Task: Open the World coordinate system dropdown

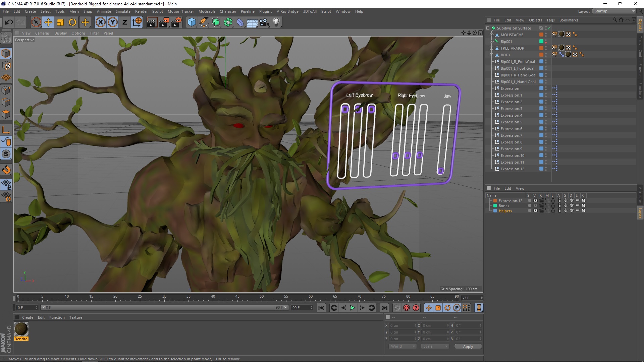Action: pyautogui.click(x=402, y=346)
